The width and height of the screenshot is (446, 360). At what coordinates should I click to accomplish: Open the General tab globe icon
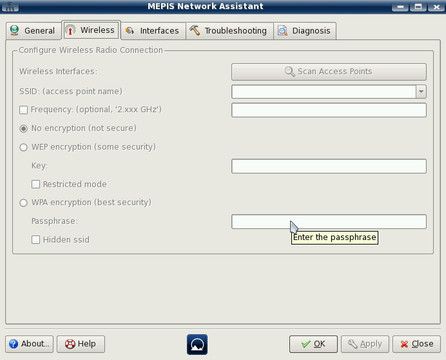[14, 30]
